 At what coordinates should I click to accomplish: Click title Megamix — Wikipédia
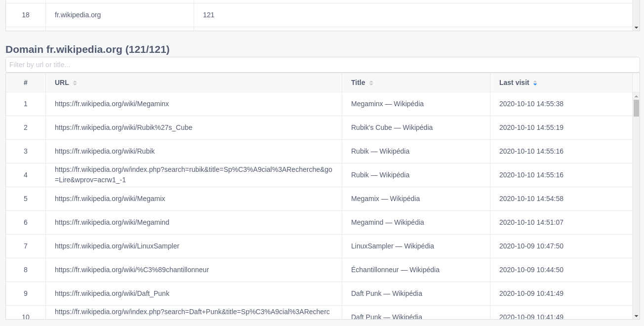click(x=385, y=199)
